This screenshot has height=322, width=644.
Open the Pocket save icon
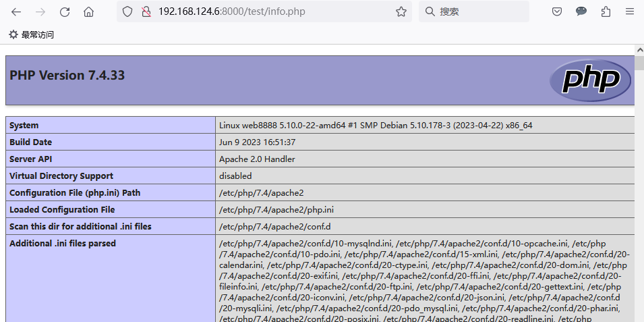tap(556, 11)
